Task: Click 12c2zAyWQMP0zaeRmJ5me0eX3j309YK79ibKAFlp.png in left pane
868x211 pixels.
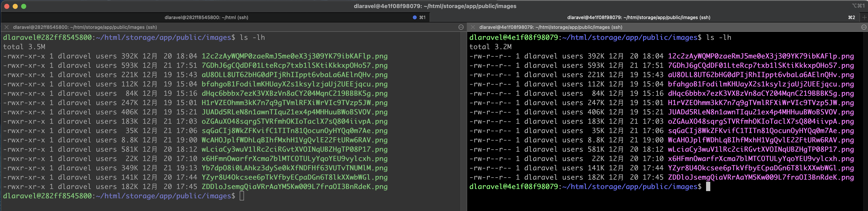Action: click(294, 56)
